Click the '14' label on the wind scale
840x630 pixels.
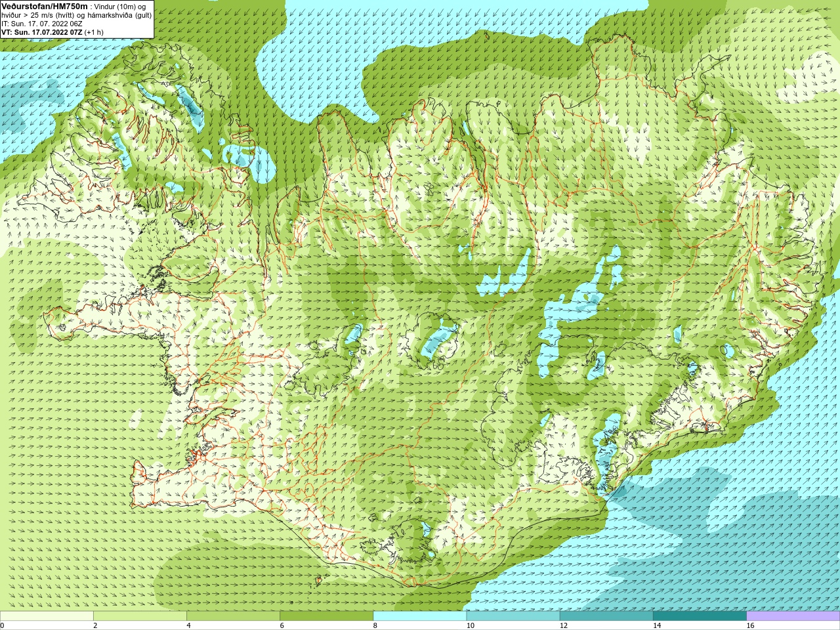[x=657, y=626]
